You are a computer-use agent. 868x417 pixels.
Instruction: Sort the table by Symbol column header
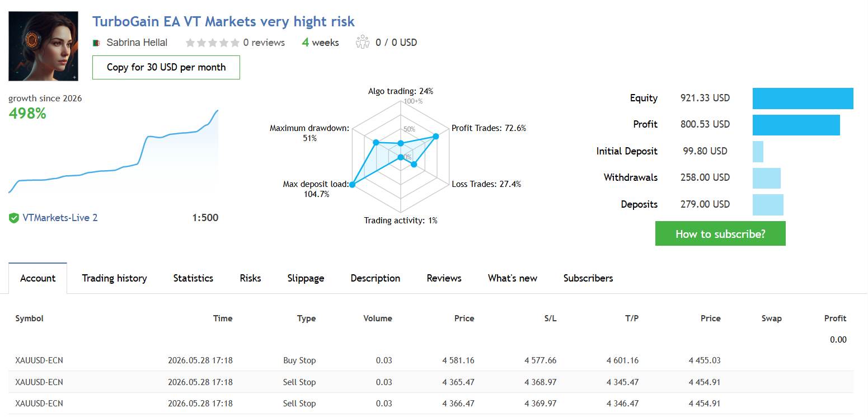(29, 318)
